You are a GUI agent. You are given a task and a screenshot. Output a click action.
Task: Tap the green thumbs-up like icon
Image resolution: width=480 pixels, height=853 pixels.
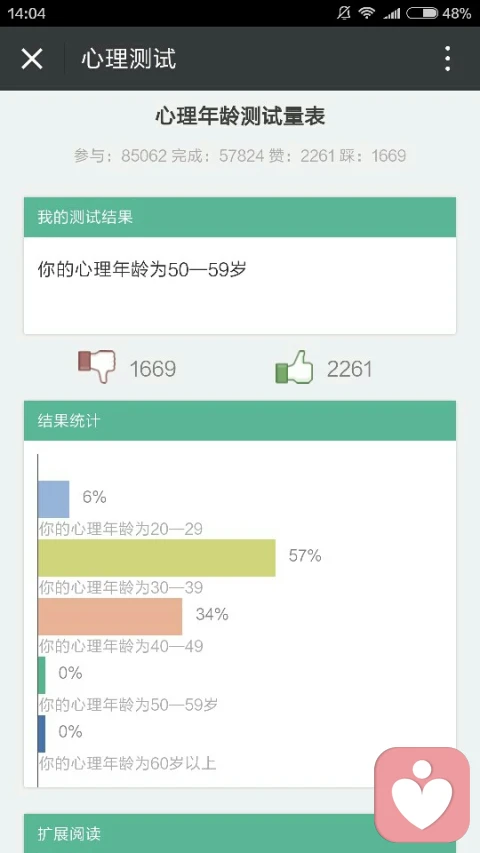(x=294, y=367)
